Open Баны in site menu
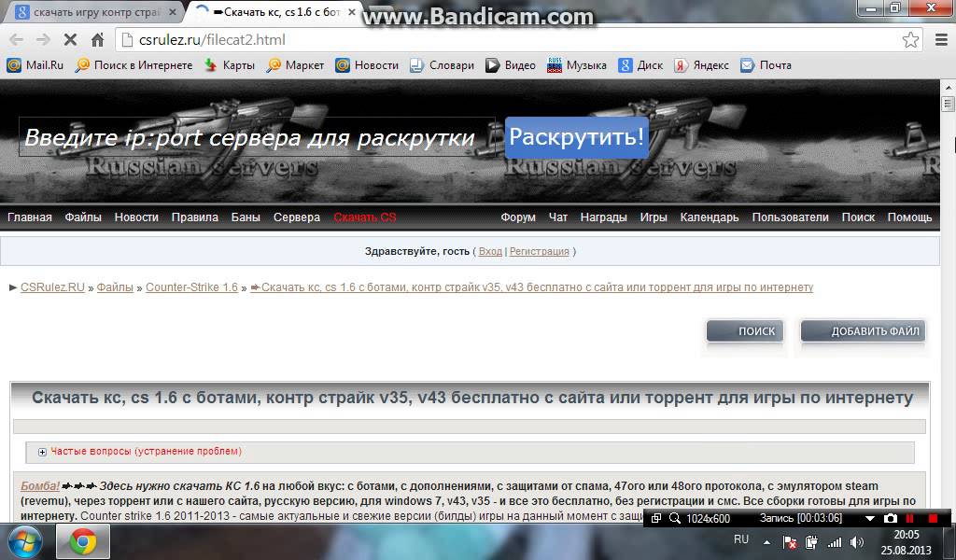This screenshot has height=560, width=956. pos(246,217)
